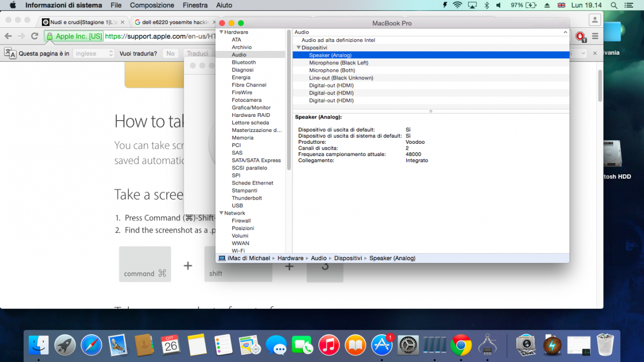Open Launchpad rocket icon in Dock
644x362 pixels.
65,345
